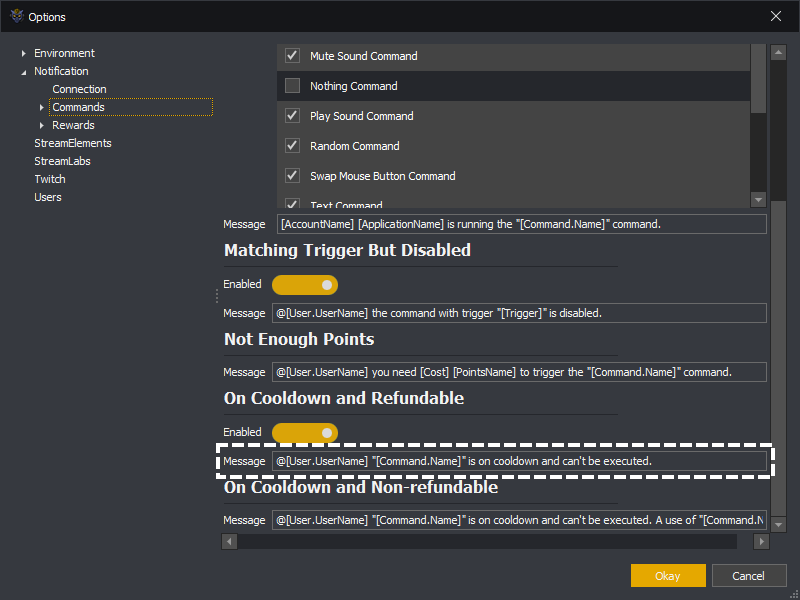Expand the Commands tree node
Image resolution: width=800 pixels, height=600 pixels.
pyautogui.click(x=42, y=107)
